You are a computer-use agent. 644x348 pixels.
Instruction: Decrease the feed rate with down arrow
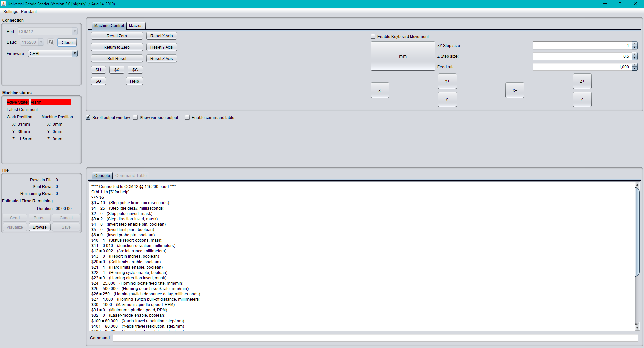634,69
